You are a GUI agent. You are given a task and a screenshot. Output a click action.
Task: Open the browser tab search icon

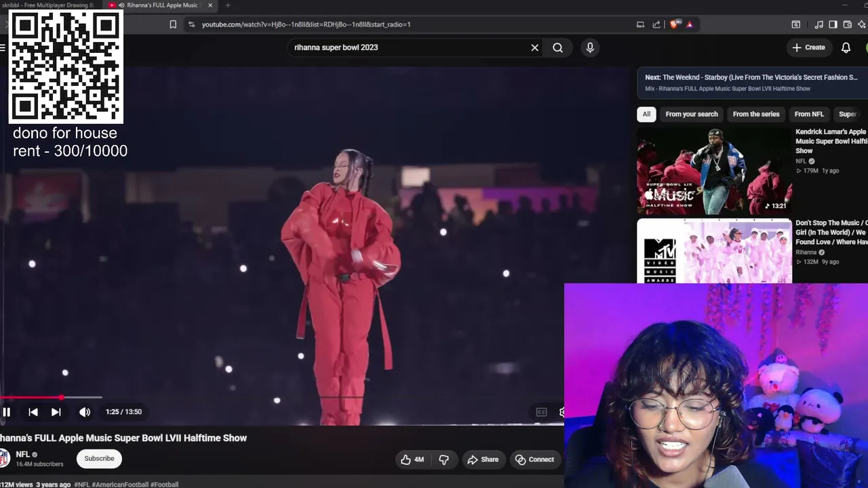pos(796,24)
